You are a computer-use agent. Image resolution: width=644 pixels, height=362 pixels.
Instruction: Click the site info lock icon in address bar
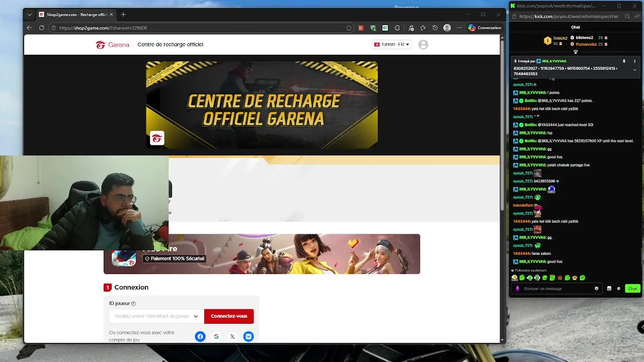[x=54, y=28]
